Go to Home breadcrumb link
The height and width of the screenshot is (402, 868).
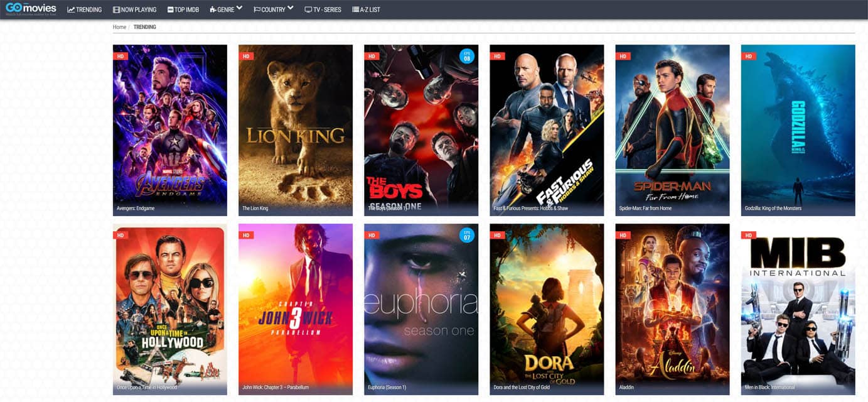pos(119,27)
